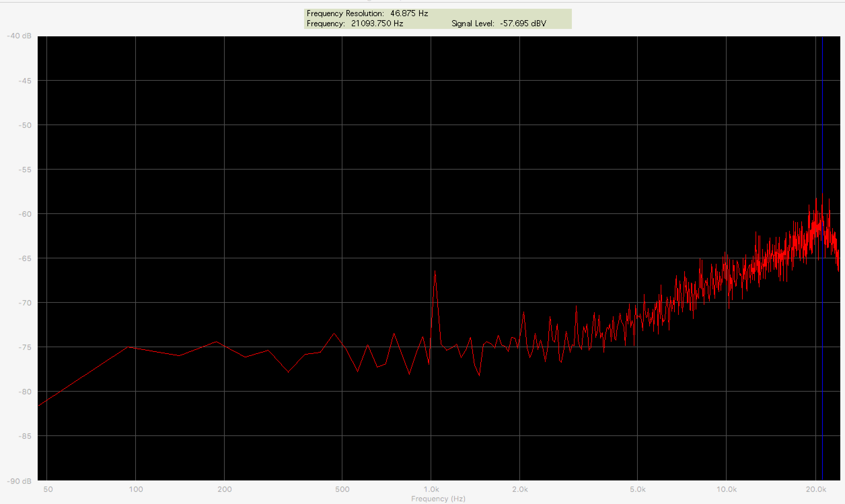This screenshot has width=845, height=504.
Task: Click the 'Frequency Resolution: 46.875 Hz' readout
Action: 367,13
